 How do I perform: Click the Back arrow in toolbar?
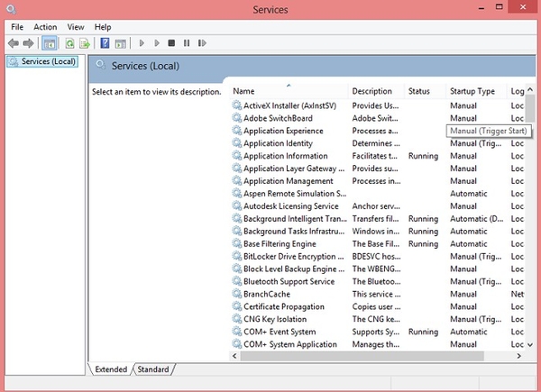[13, 42]
